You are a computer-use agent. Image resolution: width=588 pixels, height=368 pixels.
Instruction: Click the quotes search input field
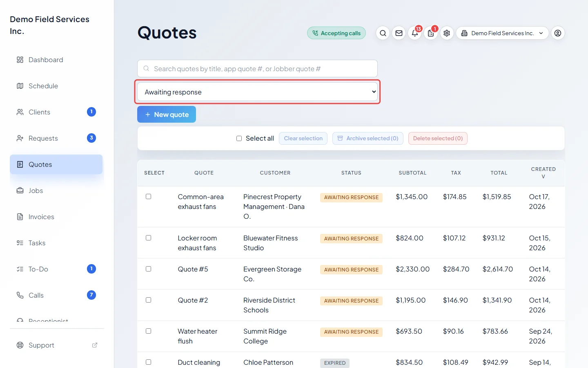pos(257,69)
